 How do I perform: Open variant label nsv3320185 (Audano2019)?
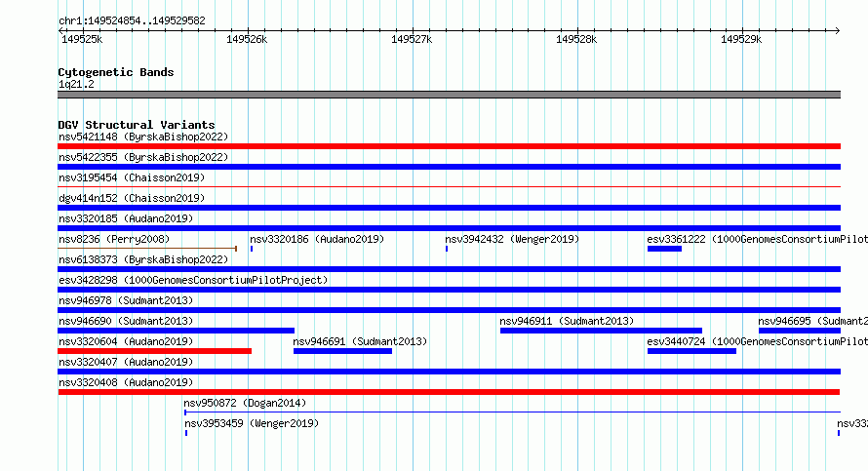[126, 218]
